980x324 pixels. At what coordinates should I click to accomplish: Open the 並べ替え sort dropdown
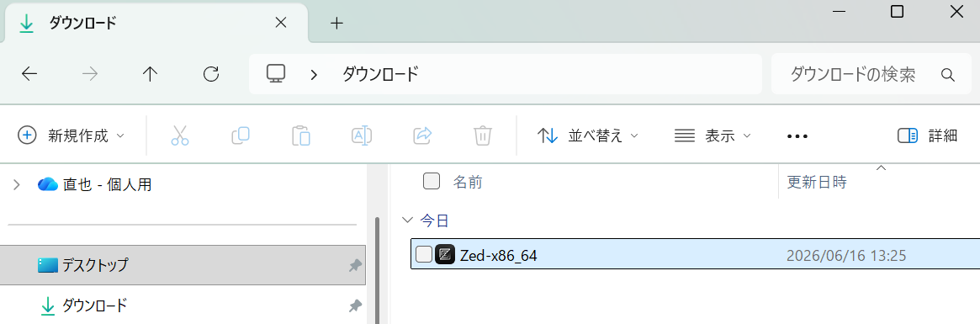[x=587, y=135]
